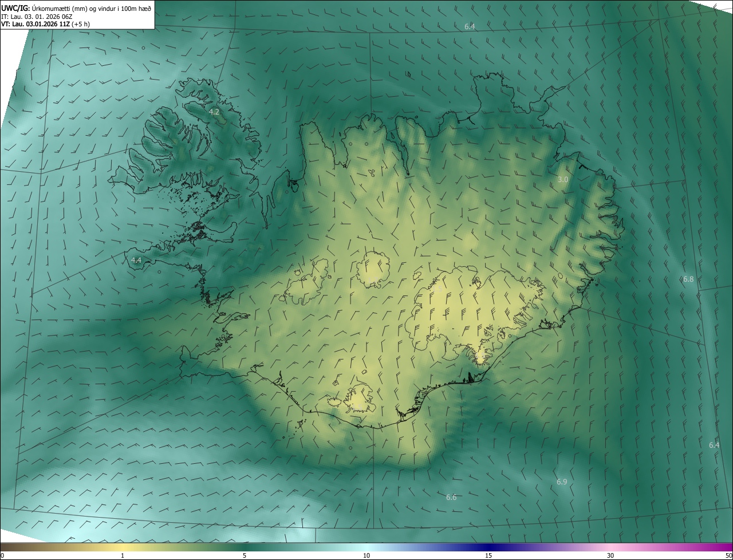Click the colour scale tick label 30
The height and width of the screenshot is (560, 733).
pos(610,555)
